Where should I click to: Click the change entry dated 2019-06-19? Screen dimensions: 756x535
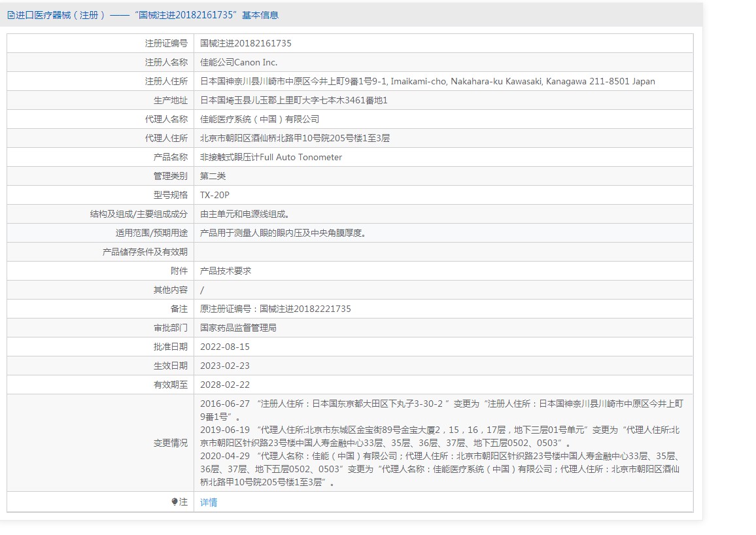439,436
